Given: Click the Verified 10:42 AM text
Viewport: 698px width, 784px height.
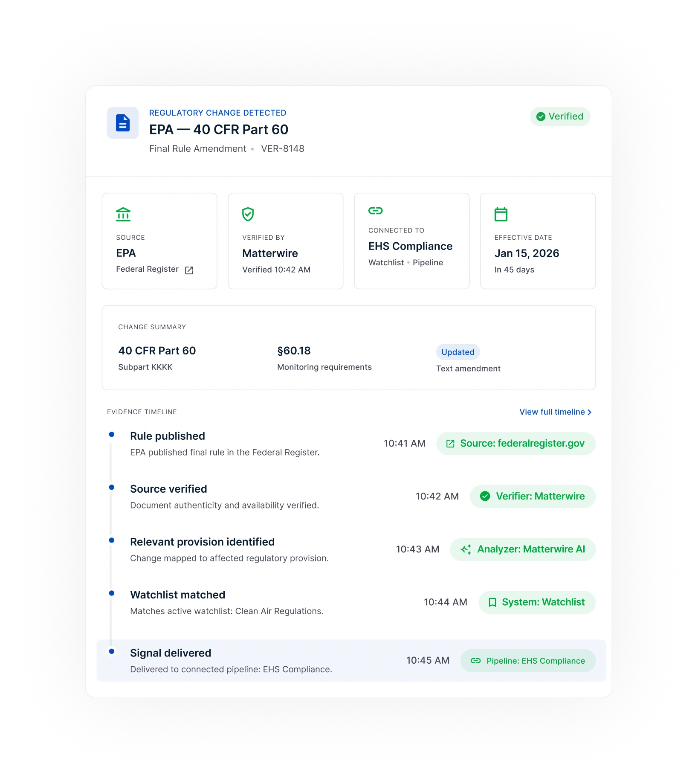Looking at the screenshot, I should 276,270.
